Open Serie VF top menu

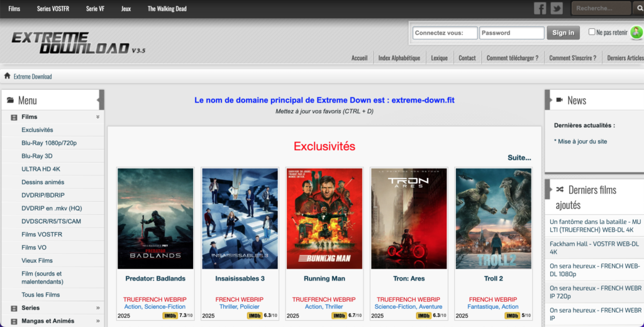click(x=96, y=9)
